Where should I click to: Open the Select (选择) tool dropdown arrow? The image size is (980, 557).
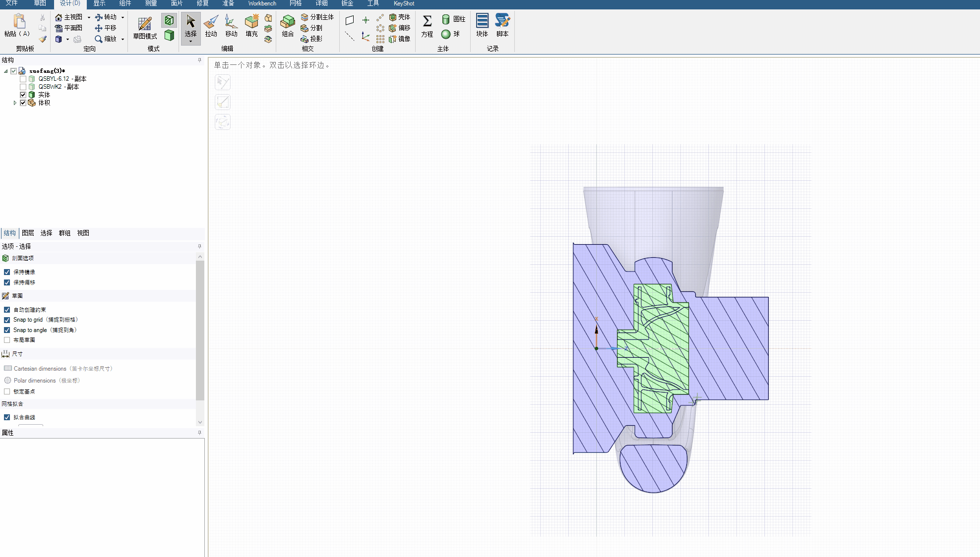(190, 42)
